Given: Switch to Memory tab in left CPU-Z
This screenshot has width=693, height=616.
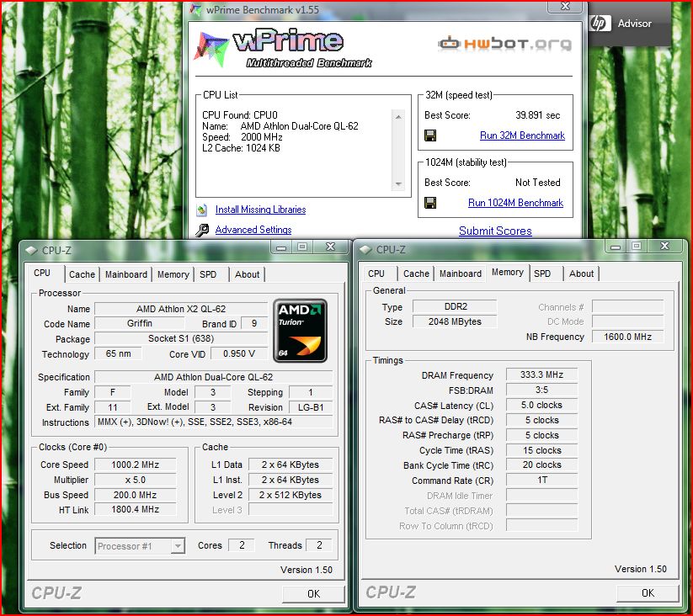Looking at the screenshot, I should (173, 274).
